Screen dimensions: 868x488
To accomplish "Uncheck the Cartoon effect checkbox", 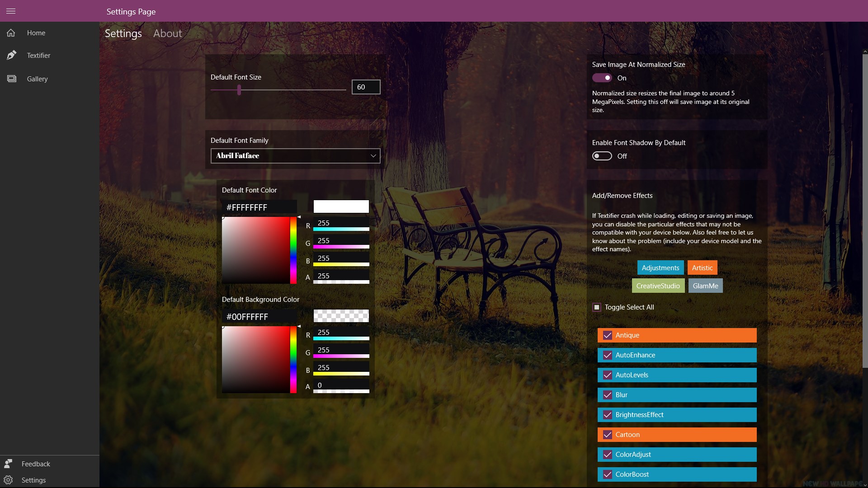I will (x=608, y=435).
